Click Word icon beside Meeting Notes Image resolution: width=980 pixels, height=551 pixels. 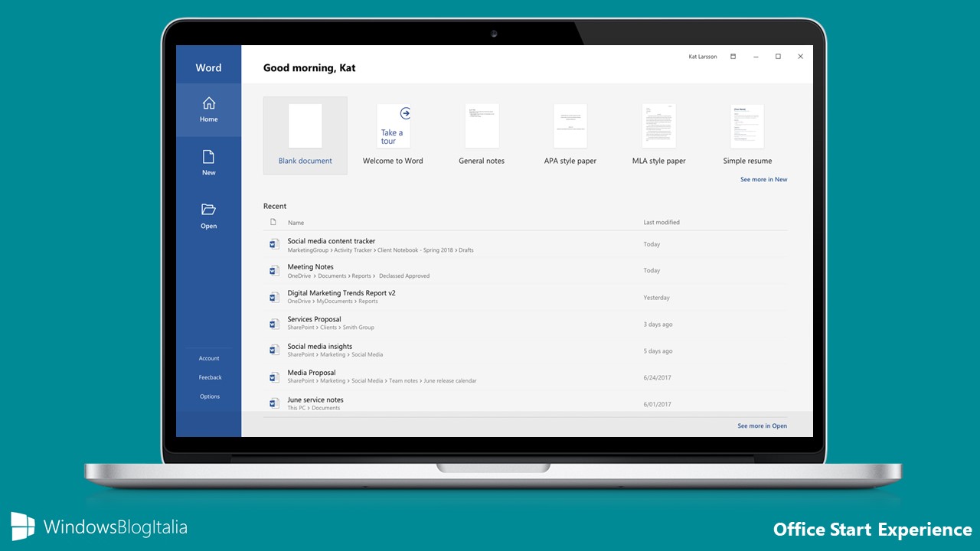click(274, 271)
